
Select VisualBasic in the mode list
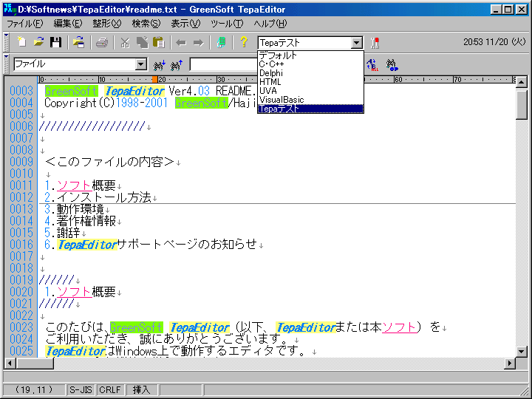coord(310,100)
